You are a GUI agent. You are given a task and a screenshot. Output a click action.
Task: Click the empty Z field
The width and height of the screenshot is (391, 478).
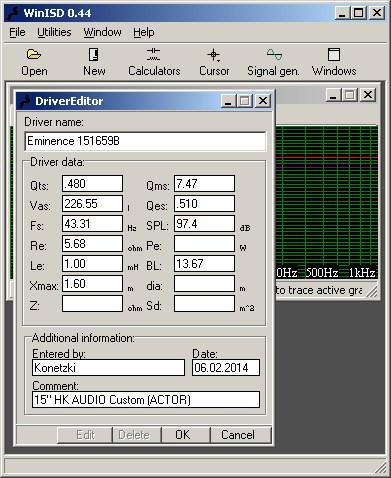[92, 304]
